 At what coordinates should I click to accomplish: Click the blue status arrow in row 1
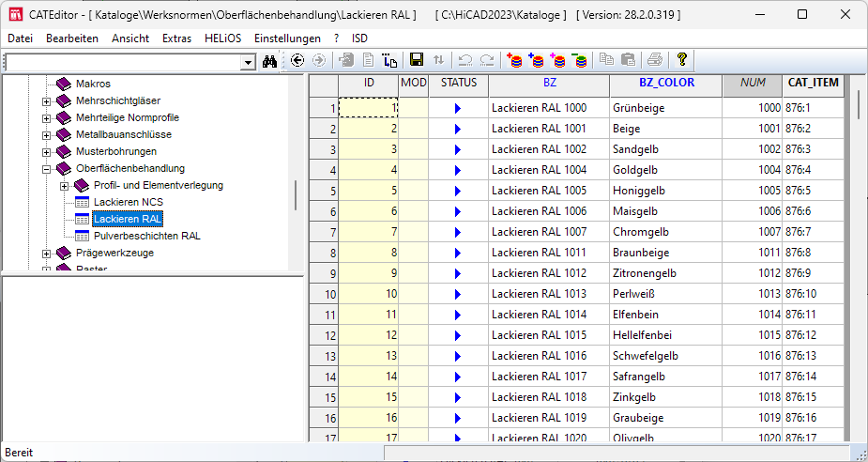[x=458, y=109]
